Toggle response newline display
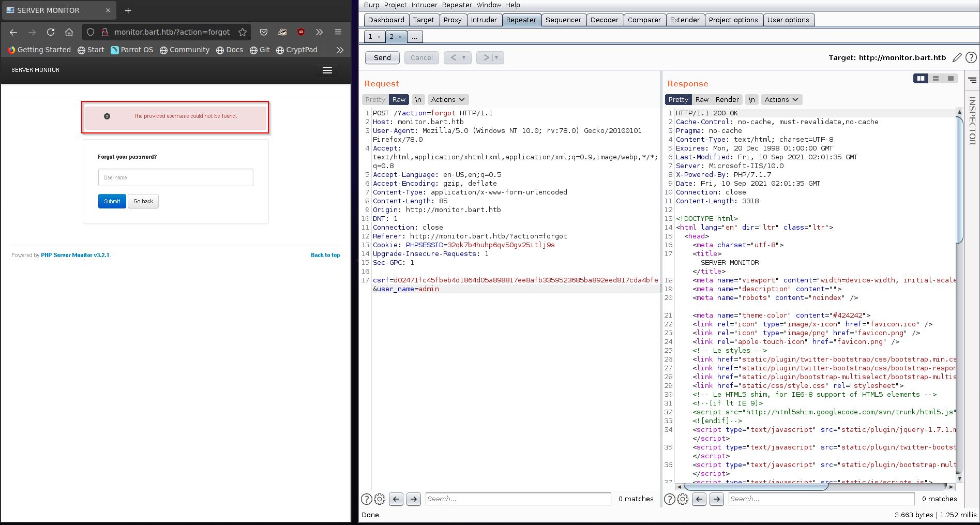 (751, 99)
